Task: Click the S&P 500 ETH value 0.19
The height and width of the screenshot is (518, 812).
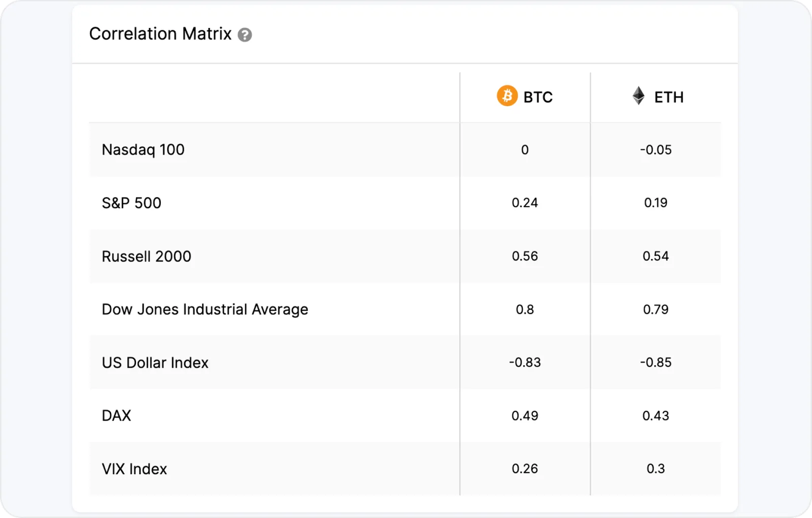Action: [656, 203]
